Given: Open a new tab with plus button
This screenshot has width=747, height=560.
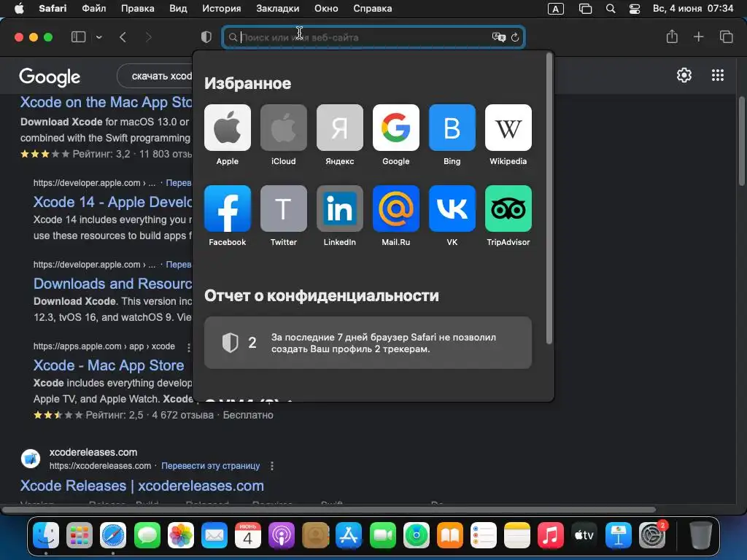Looking at the screenshot, I should coord(698,36).
